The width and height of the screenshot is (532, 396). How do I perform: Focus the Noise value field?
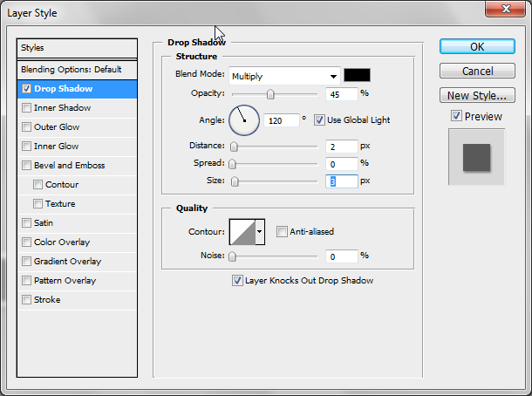pos(341,256)
